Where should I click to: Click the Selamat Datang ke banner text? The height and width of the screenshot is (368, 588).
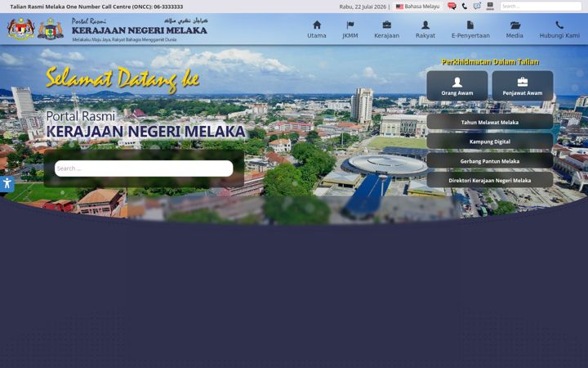pos(122,79)
